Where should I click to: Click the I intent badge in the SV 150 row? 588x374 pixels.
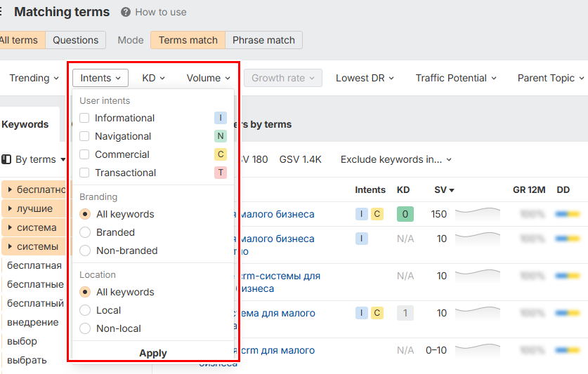coord(362,214)
